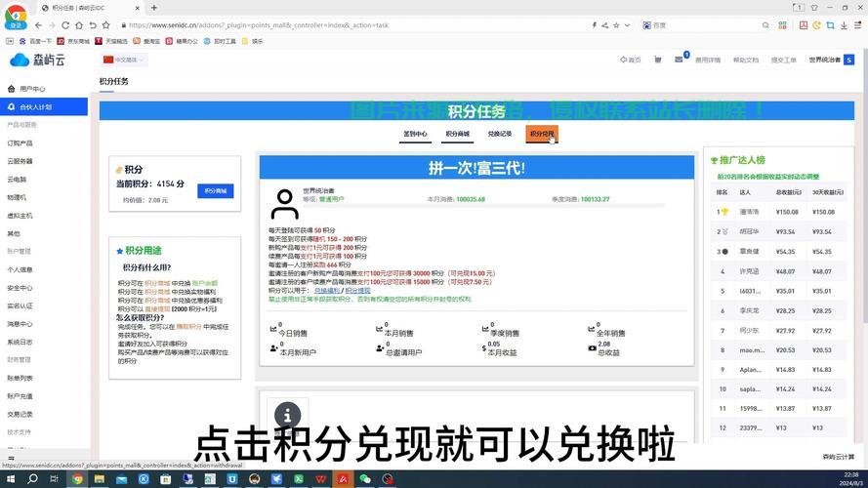The height and width of the screenshot is (488, 868).
Task: Click the blue 积分商城 button in points card
Action: pyautogui.click(x=216, y=191)
